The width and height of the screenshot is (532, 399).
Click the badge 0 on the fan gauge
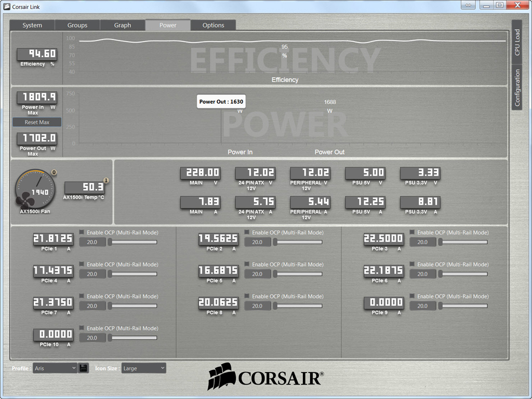pos(54,172)
